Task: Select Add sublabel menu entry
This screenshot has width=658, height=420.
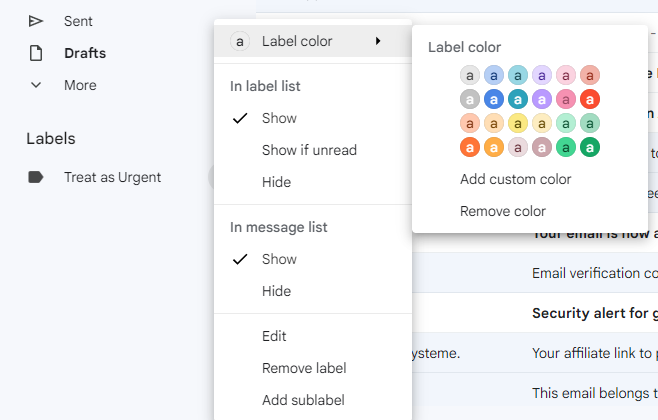Action: 303,400
